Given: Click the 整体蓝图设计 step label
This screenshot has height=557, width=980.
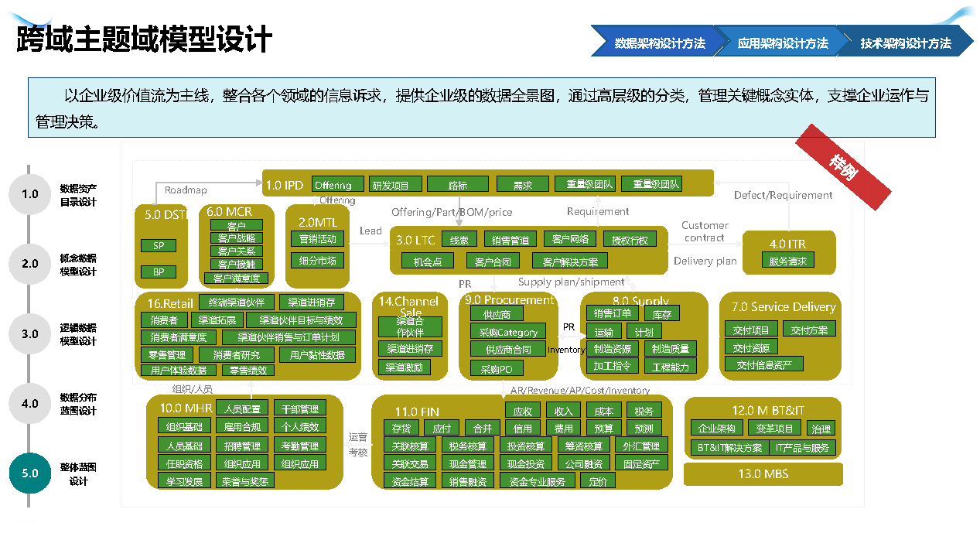Looking at the screenshot, I should [78, 473].
